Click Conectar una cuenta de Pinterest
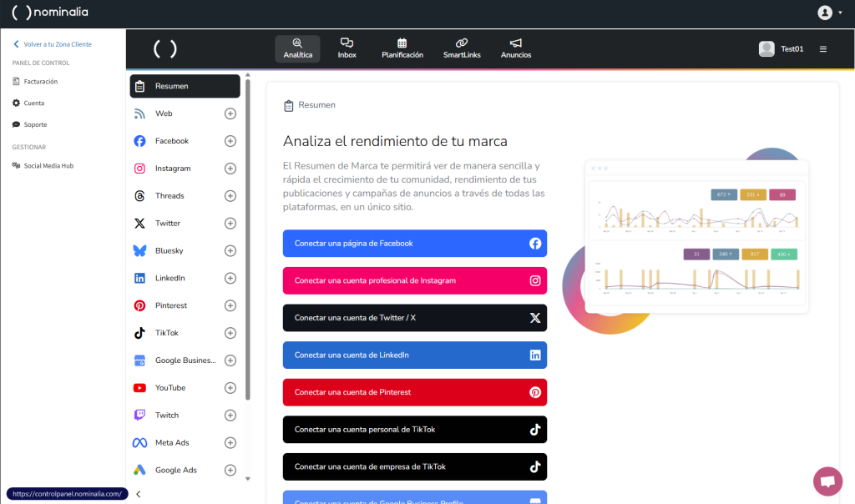This screenshot has width=855, height=504. 414,392
